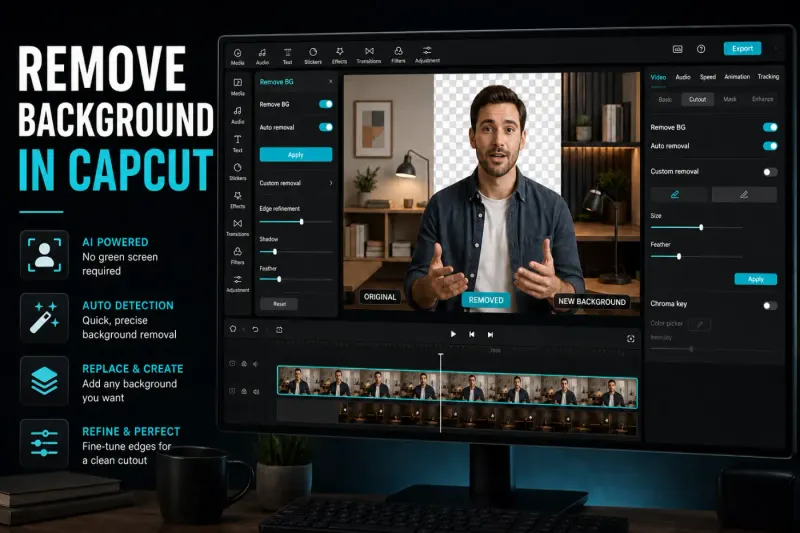The width and height of the screenshot is (800, 533).
Task: Select Adjustment in the vertical sidebar
Action: pyautogui.click(x=238, y=284)
